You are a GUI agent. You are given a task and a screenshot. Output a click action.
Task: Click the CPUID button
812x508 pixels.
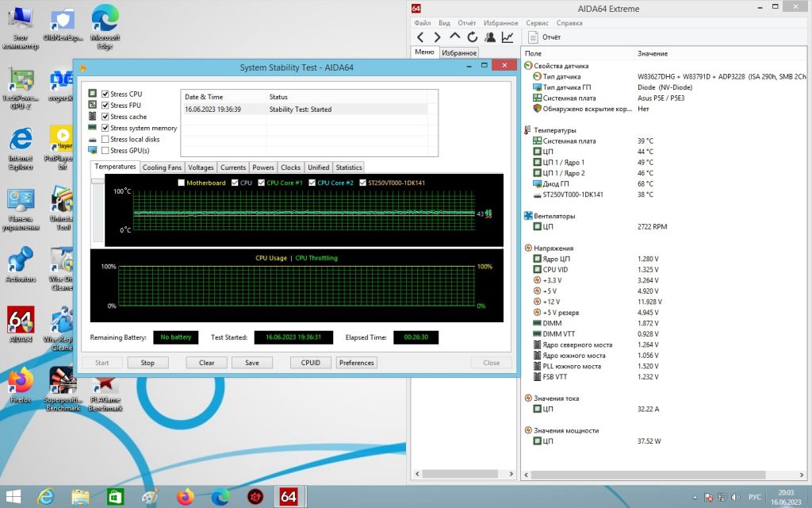click(311, 363)
